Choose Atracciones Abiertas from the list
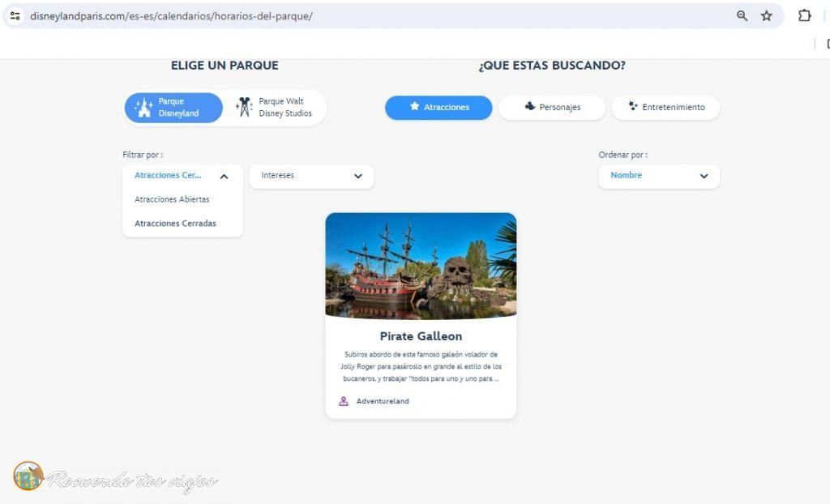The image size is (830, 504). [x=172, y=199]
